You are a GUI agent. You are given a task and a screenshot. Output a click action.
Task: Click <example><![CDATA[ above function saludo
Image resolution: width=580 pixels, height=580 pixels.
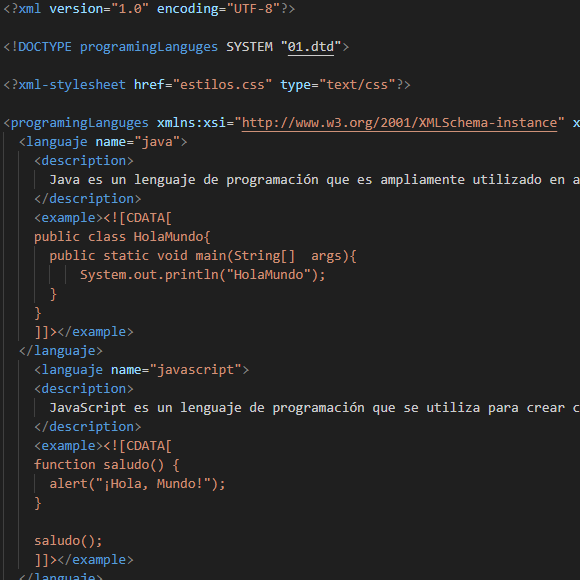click(103, 446)
